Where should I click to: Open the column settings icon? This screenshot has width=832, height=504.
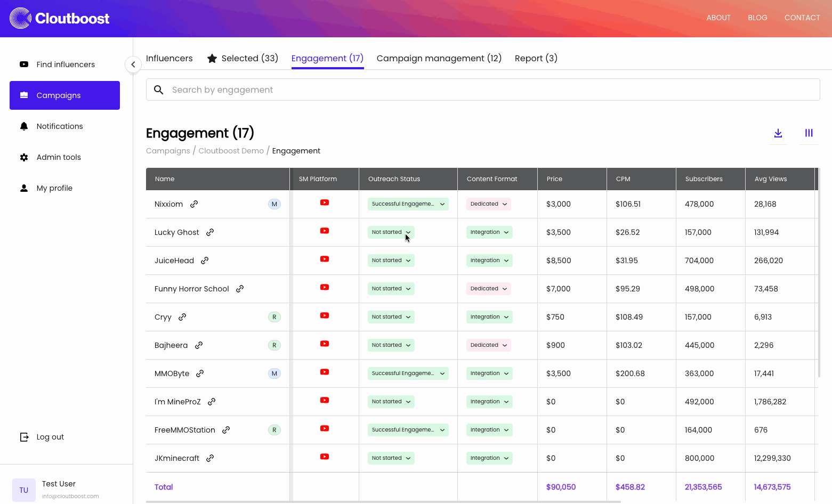(809, 133)
